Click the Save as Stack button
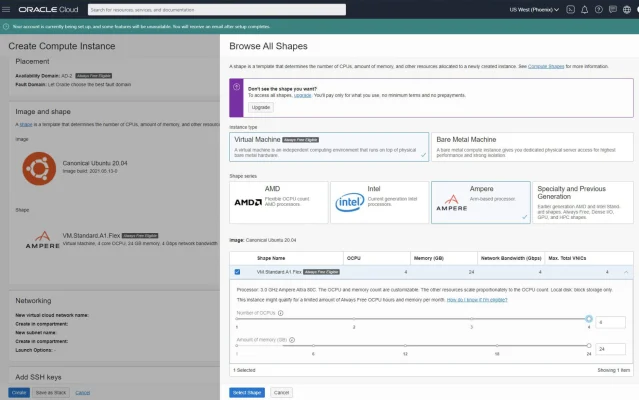 (51, 393)
